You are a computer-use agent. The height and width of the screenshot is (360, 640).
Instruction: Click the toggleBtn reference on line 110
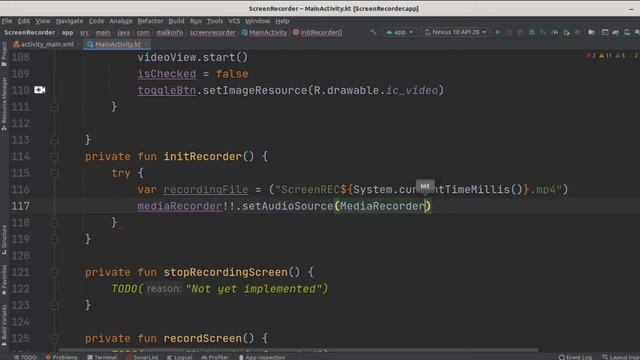click(167, 90)
